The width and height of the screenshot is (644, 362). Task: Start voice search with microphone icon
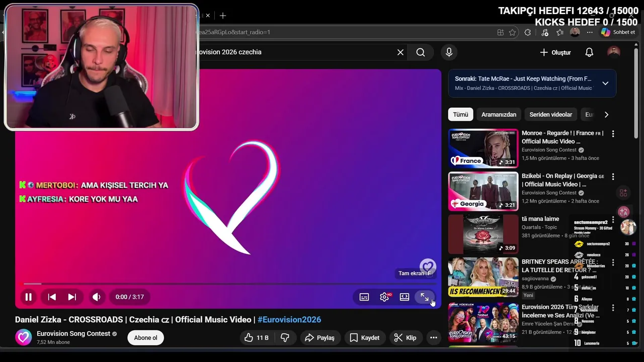tap(449, 52)
